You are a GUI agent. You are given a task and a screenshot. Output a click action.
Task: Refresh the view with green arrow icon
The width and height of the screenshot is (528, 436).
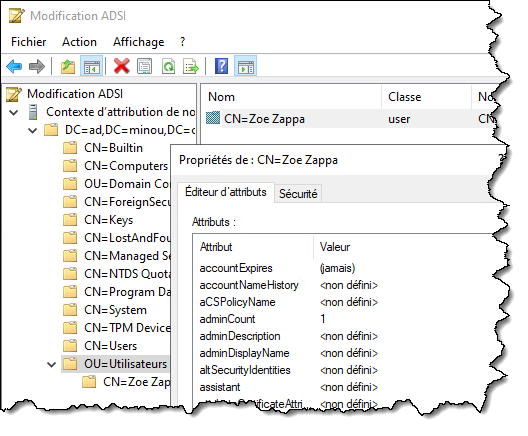tap(168, 66)
